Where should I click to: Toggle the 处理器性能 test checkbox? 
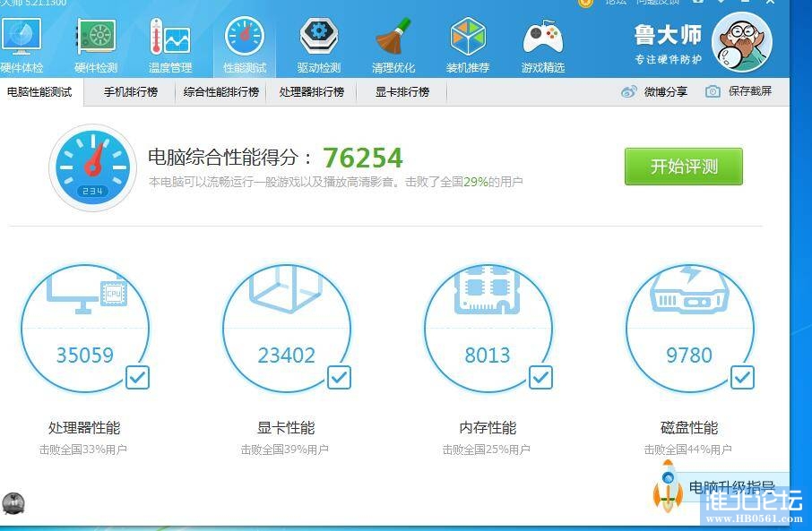(137, 377)
